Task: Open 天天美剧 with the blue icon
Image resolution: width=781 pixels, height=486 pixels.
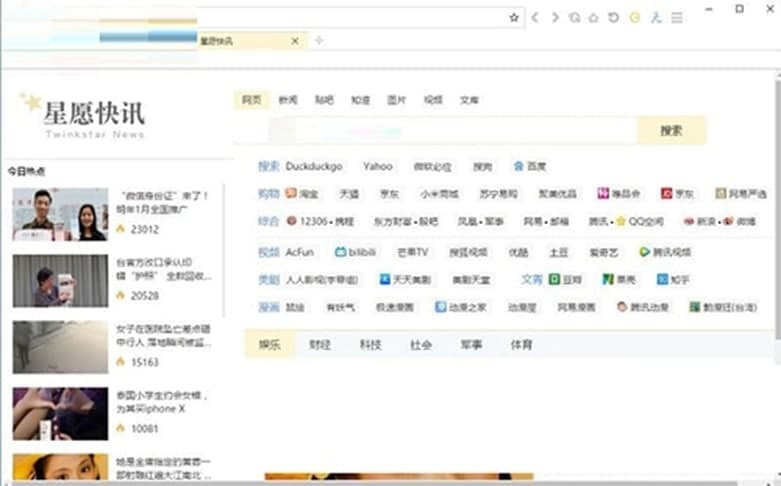Action: [405, 279]
